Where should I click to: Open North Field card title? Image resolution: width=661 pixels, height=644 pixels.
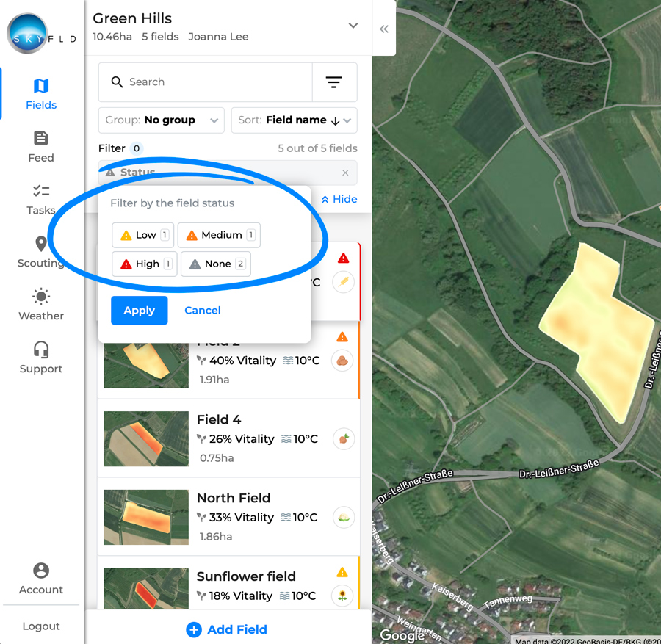[x=234, y=498]
